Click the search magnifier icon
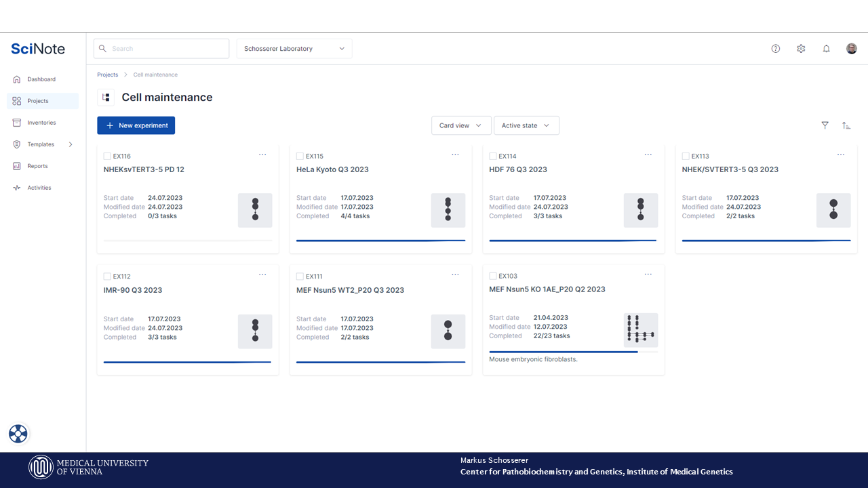Viewport: 868px width, 488px height. pos(102,49)
